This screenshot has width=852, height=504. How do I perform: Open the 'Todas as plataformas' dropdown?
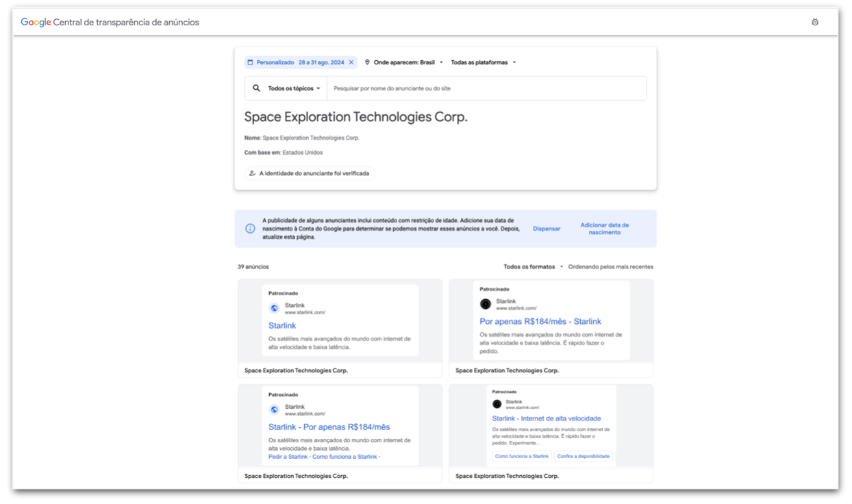tap(484, 62)
